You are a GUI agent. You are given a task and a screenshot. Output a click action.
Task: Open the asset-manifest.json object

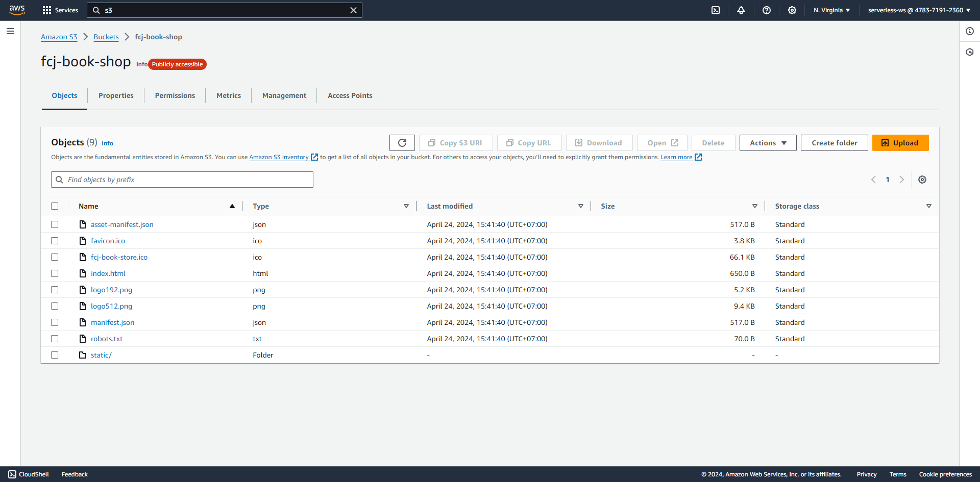pyautogui.click(x=122, y=224)
